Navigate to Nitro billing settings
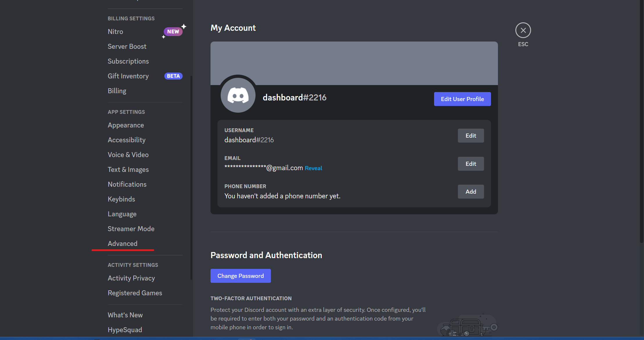644x340 pixels. point(116,32)
